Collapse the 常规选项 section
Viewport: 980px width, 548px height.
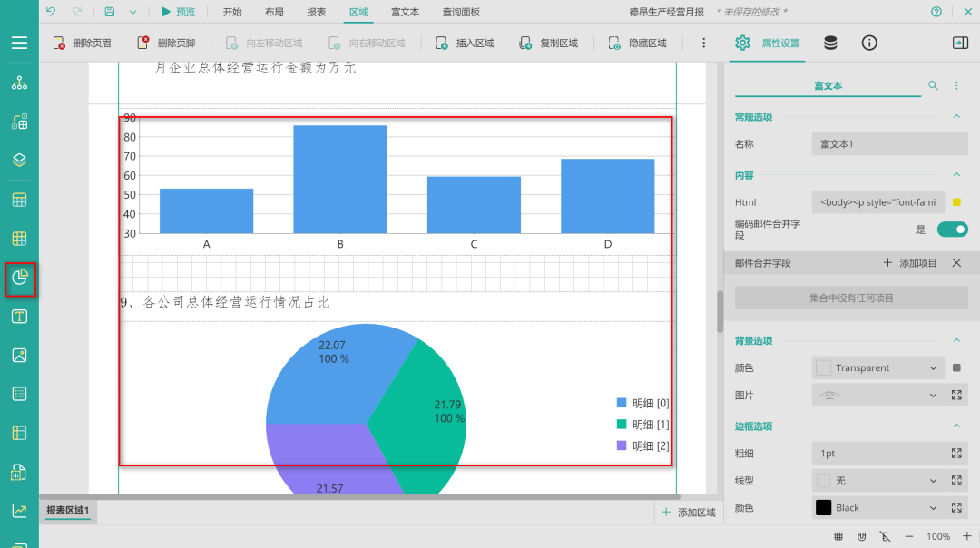pos(955,116)
